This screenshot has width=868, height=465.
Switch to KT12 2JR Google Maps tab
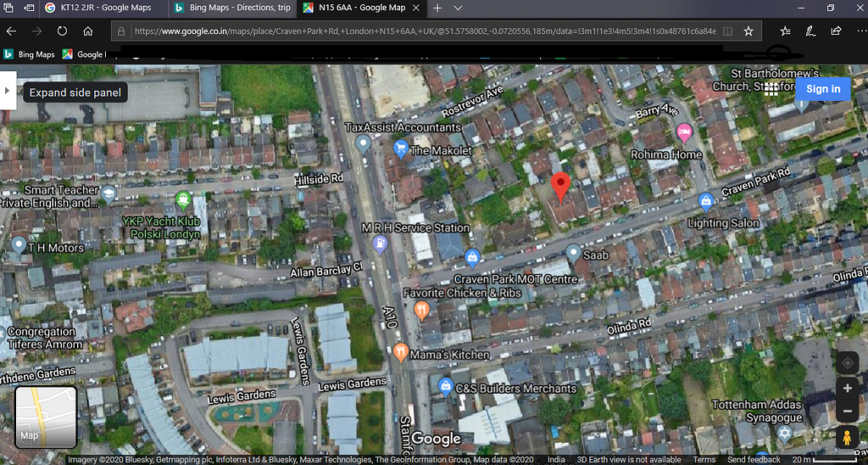(x=103, y=8)
